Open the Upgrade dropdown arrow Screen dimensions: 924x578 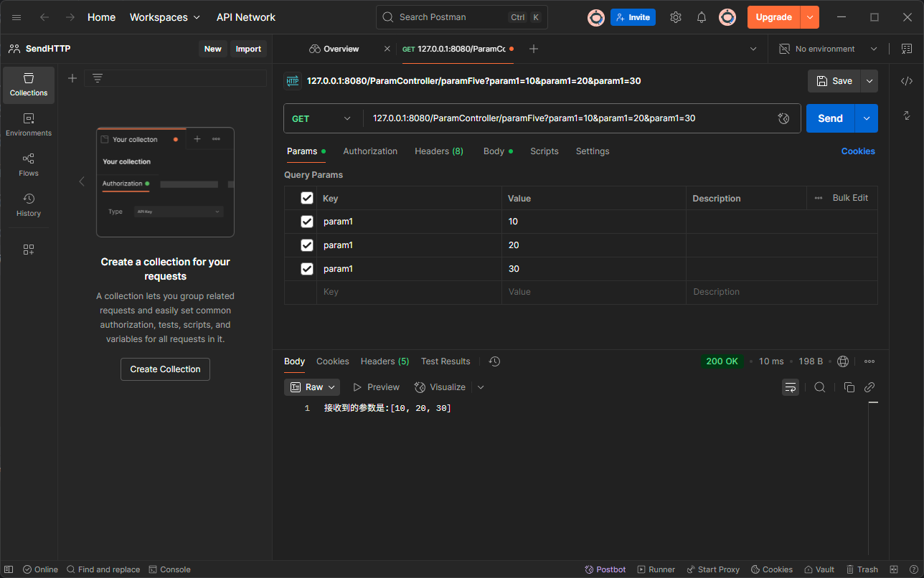[810, 17]
